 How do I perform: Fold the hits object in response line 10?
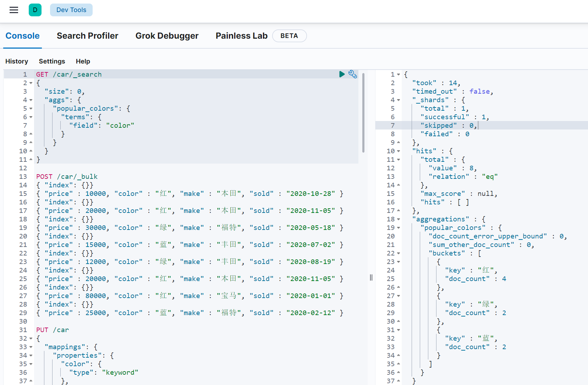coord(399,151)
